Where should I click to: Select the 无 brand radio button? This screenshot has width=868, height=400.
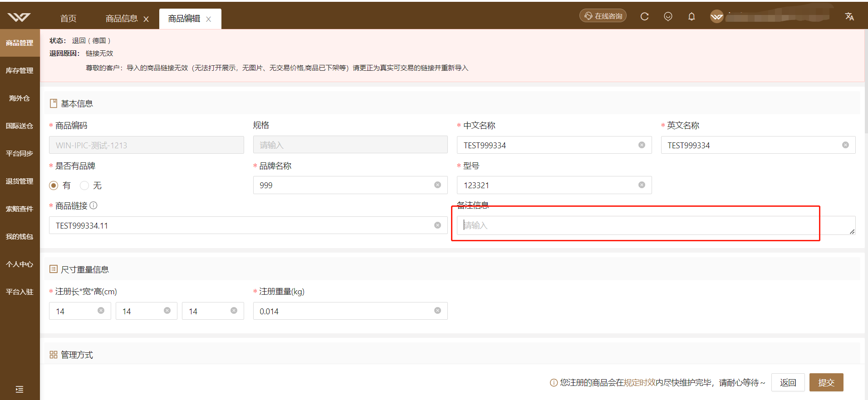(84, 185)
